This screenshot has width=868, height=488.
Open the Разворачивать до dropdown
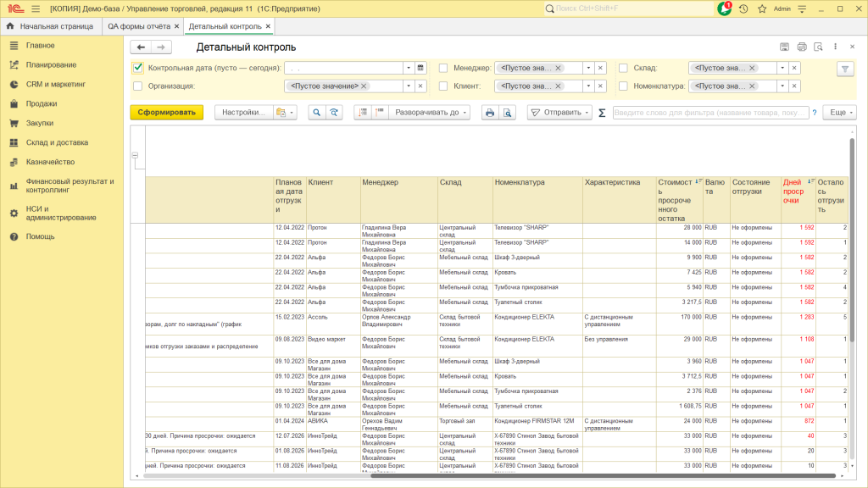pos(430,113)
